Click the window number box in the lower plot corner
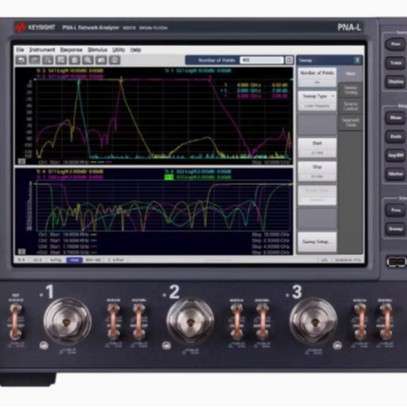This screenshot has height=407, width=407. coord(22,252)
